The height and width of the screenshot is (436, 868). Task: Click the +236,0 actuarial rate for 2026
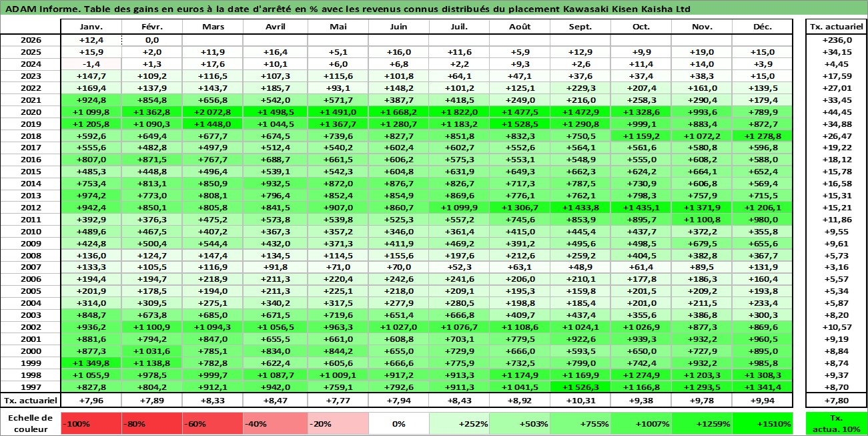coord(836,39)
